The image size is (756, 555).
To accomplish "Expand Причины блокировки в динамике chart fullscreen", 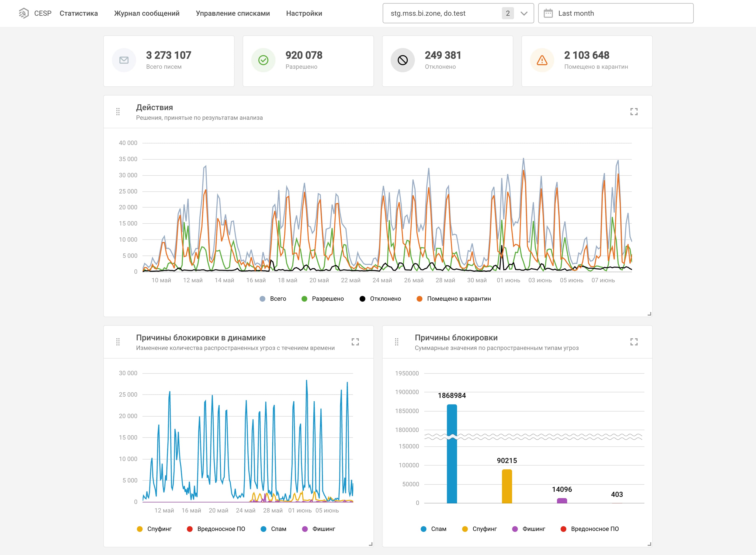I will (355, 342).
